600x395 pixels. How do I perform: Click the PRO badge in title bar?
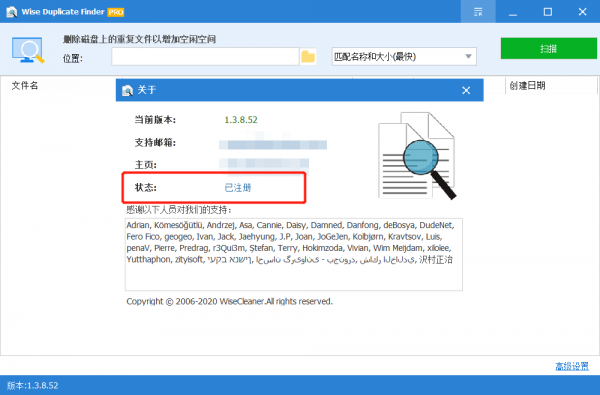pos(116,12)
